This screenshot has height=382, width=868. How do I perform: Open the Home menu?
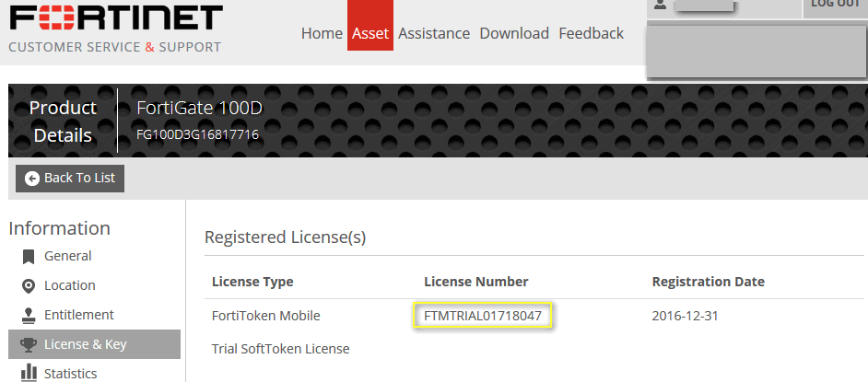point(322,33)
